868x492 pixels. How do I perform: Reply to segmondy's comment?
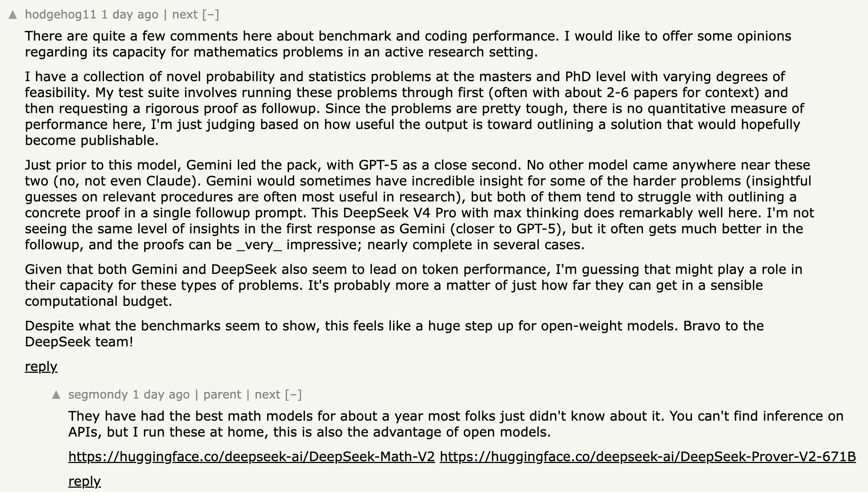coord(84,481)
